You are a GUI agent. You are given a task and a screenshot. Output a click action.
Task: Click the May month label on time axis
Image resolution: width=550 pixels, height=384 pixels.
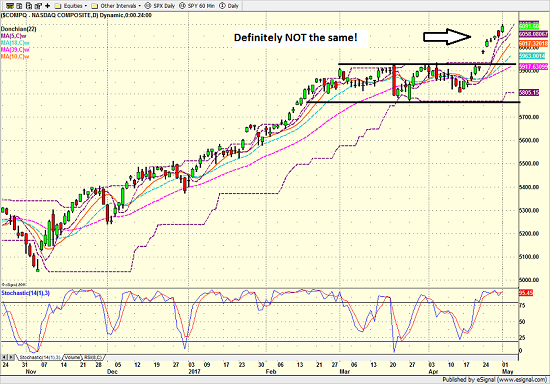507,371
